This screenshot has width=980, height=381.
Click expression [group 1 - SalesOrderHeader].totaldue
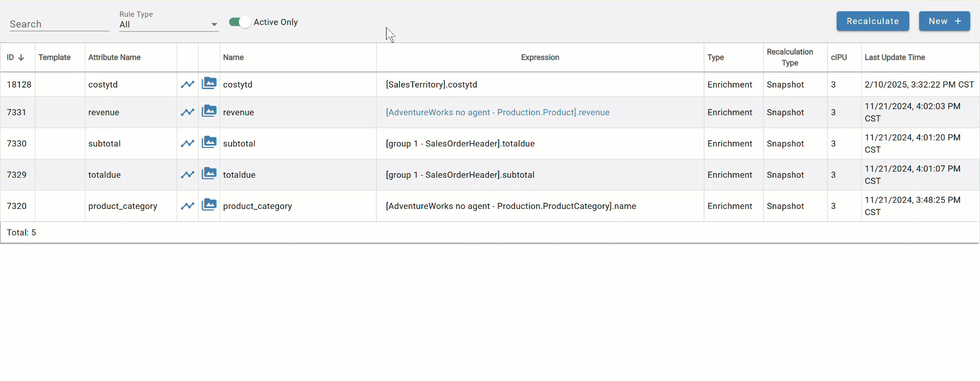(460, 143)
